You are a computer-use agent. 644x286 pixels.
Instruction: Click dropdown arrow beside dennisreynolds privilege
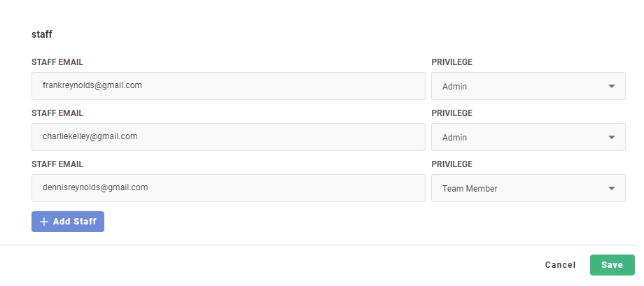coord(611,189)
